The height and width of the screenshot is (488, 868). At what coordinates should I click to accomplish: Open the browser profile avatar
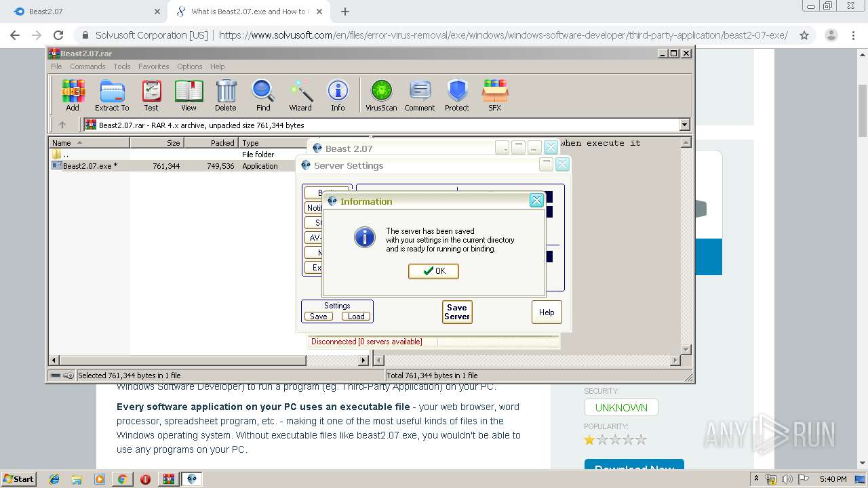pos(831,35)
